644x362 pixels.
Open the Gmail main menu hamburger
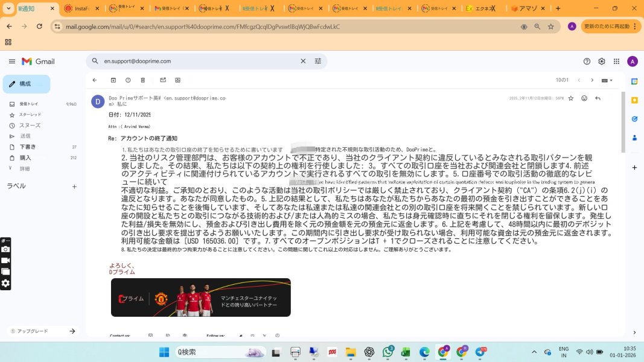click(12, 61)
